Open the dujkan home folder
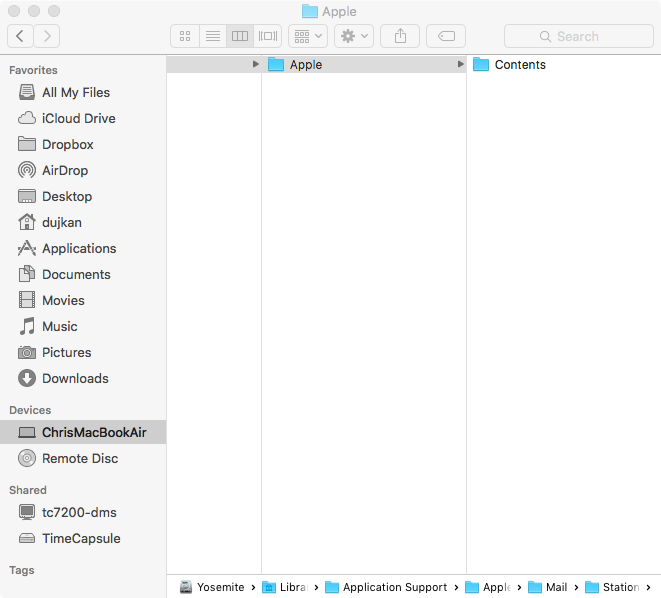661x598 pixels. click(83, 223)
